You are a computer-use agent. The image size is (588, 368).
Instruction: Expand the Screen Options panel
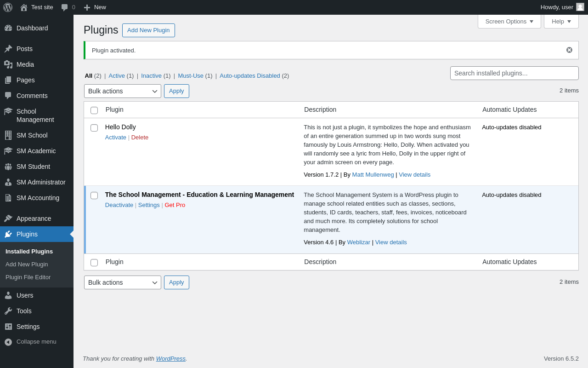tap(509, 21)
